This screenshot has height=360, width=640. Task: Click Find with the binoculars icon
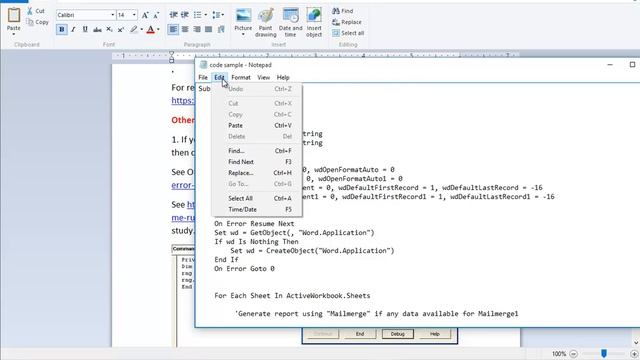click(342, 11)
